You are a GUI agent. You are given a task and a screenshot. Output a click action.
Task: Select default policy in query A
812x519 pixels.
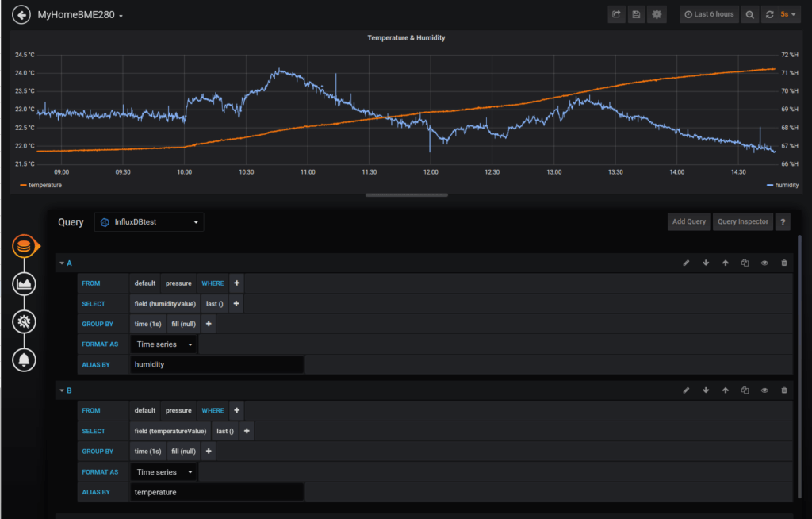145,283
